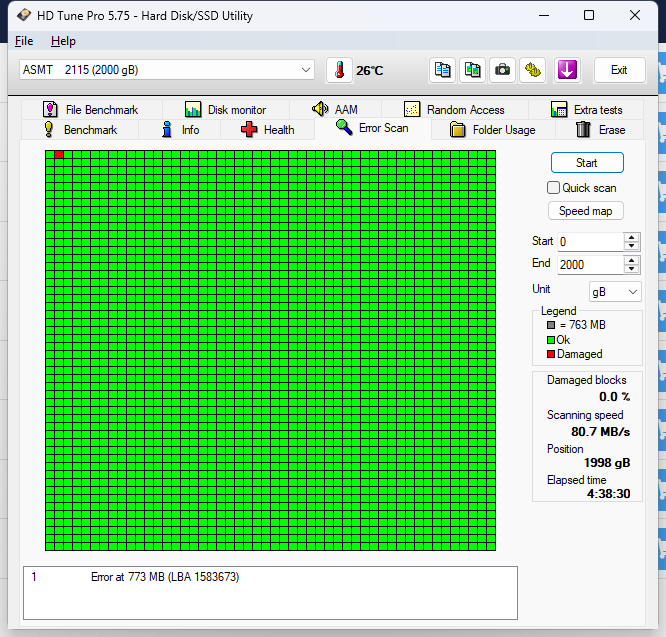
Task: Copy info to clipboard icon
Action: click(442, 70)
